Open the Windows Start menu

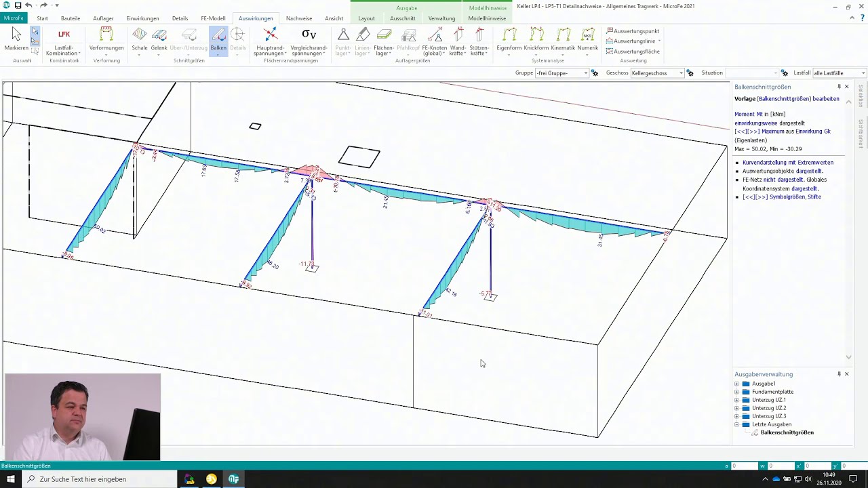click(11, 479)
